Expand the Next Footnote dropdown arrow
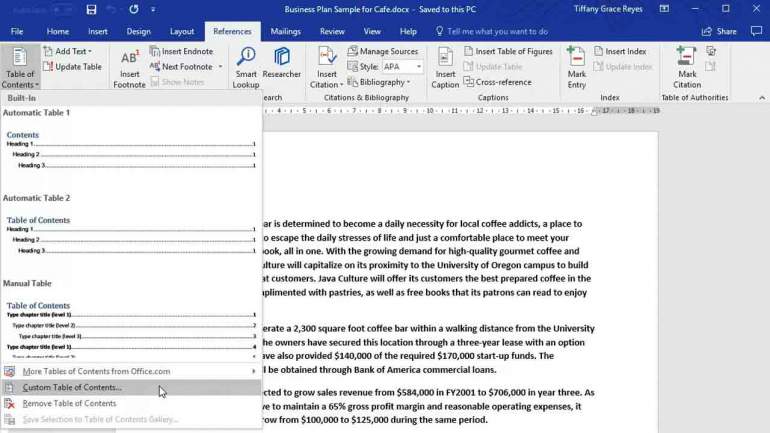 [220, 67]
